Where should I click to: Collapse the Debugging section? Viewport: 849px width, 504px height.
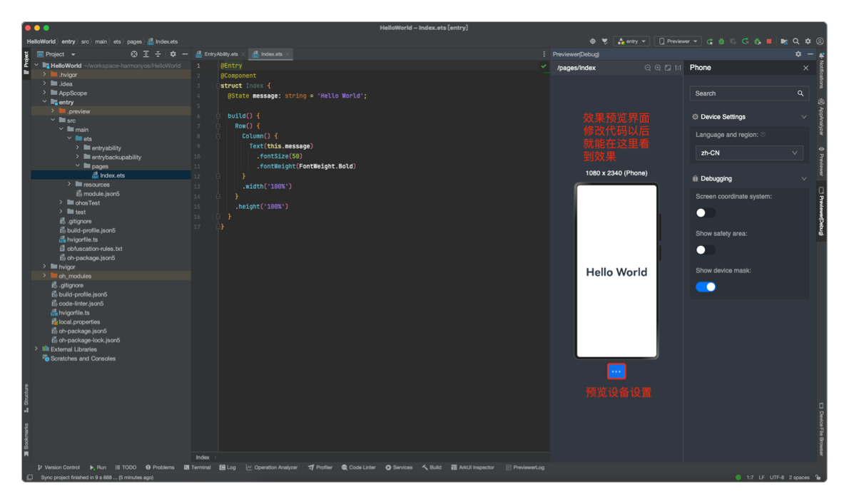pyautogui.click(x=803, y=178)
